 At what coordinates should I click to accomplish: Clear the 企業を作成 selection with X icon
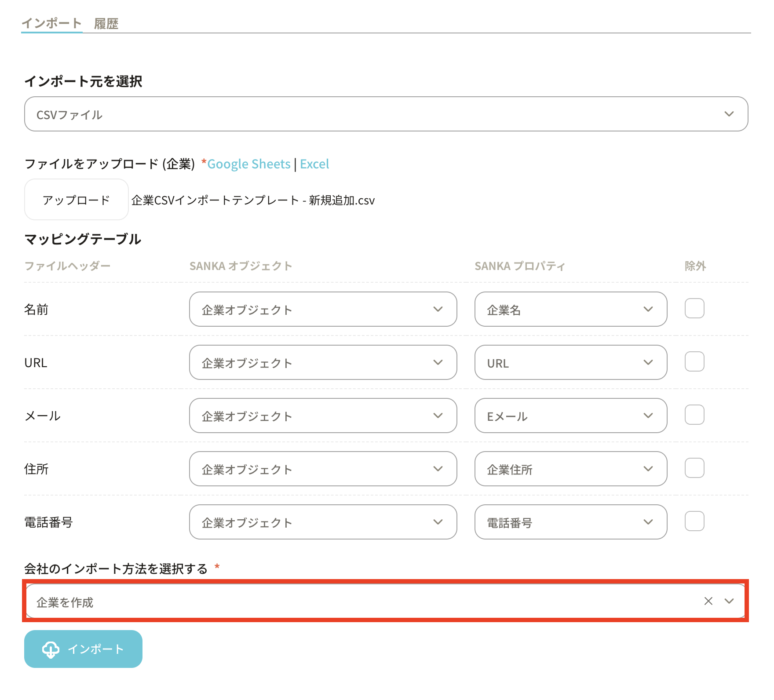pos(708,601)
